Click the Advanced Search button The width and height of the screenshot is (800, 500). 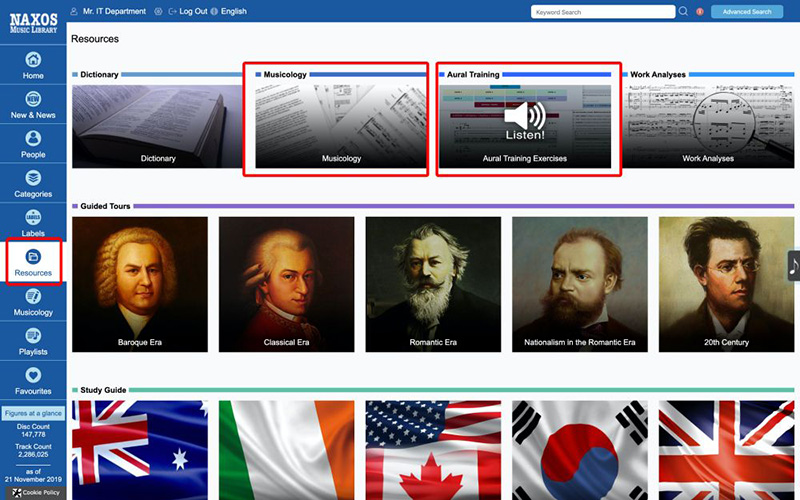click(x=747, y=12)
